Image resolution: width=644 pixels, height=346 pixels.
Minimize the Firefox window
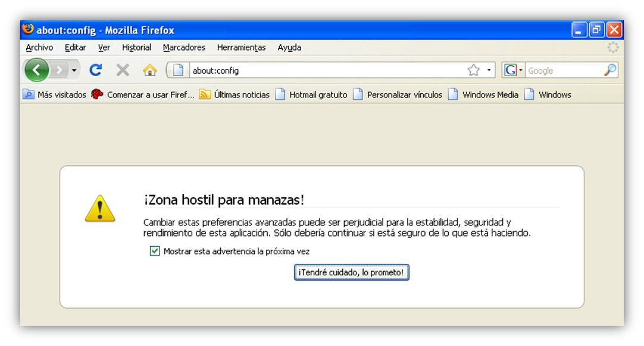tap(579, 30)
